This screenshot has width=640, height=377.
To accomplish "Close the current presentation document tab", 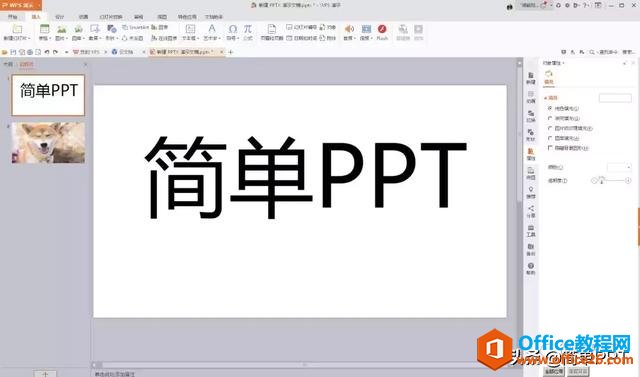I will [x=221, y=52].
